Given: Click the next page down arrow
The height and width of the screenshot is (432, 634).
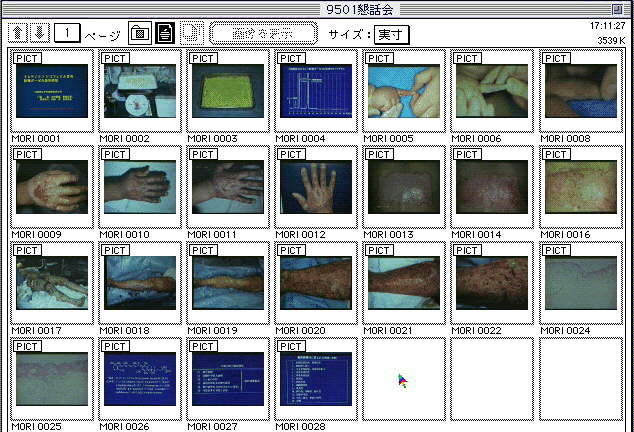Looking at the screenshot, I should pyautogui.click(x=39, y=34).
